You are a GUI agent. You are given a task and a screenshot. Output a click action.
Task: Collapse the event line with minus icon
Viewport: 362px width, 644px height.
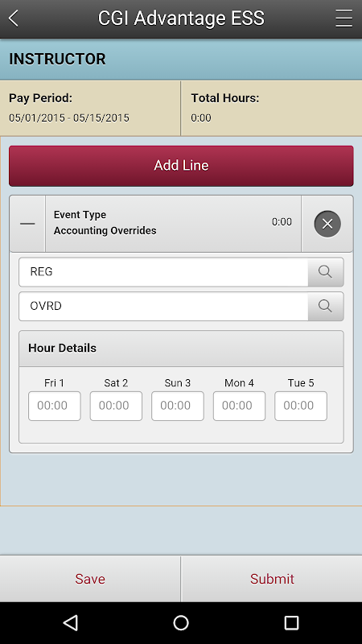(27, 224)
